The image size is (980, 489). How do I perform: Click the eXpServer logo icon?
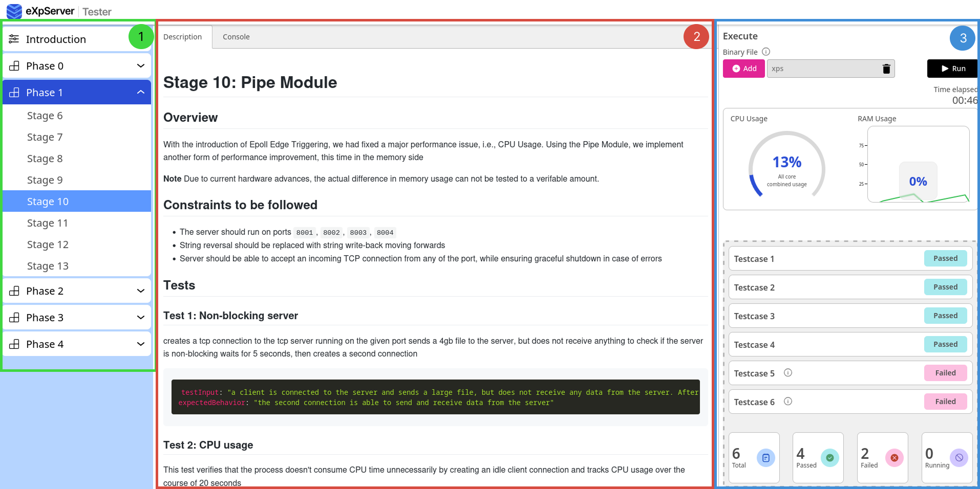coord(14,11)
